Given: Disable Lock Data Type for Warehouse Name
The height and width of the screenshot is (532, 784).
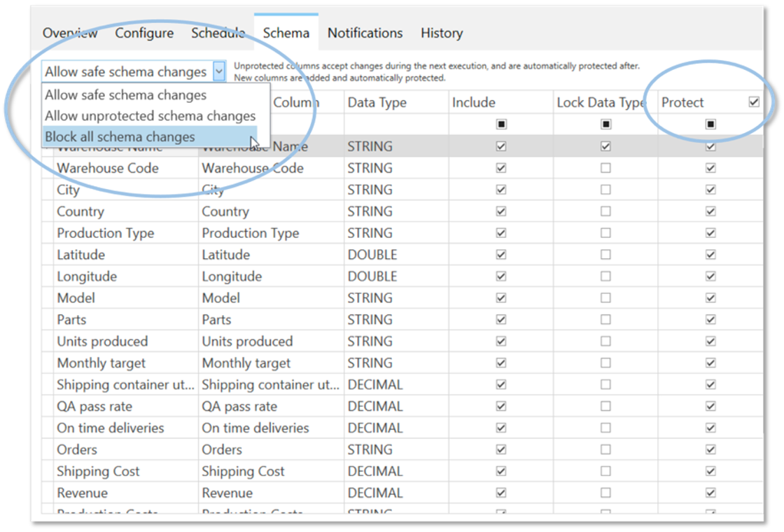Looking at the screenshot, I should click(x=605, y=146).
